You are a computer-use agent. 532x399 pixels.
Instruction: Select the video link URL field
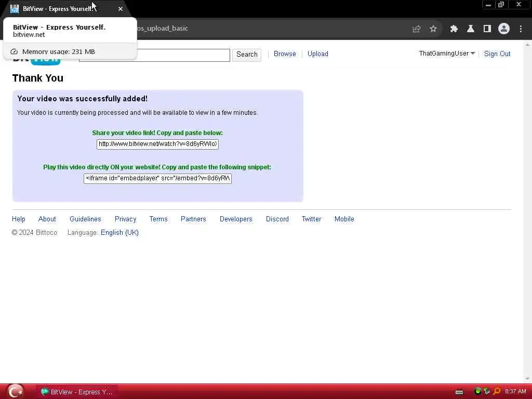pos(157,144)
